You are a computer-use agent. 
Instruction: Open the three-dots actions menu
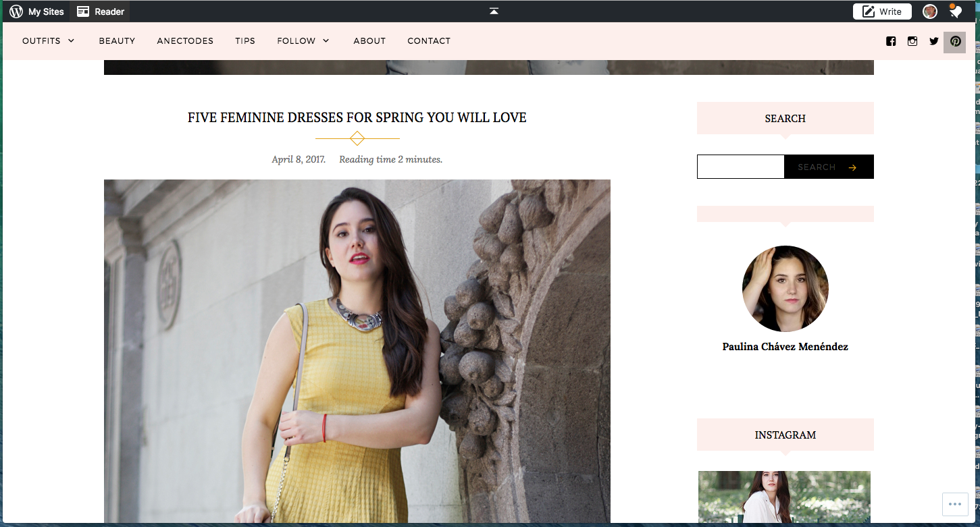[x=954, y=504]
